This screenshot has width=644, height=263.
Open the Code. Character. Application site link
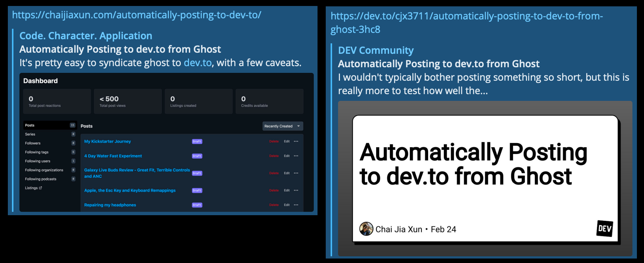click(x=86, y=36)
